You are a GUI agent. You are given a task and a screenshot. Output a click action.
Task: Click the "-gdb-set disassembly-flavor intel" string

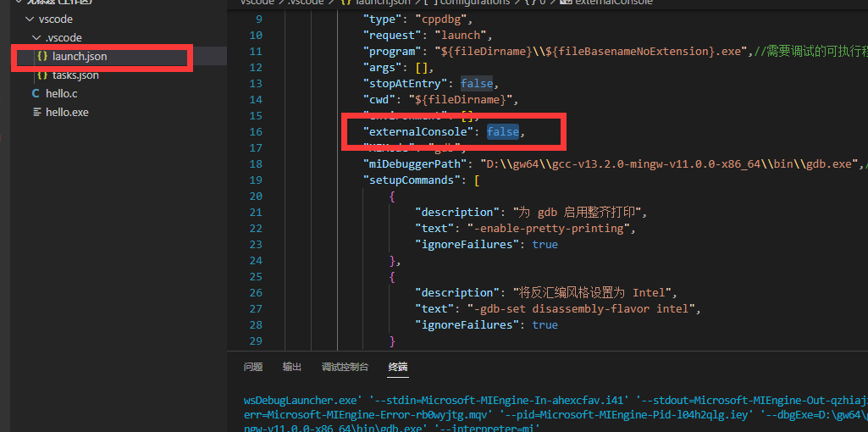point(581,308)
